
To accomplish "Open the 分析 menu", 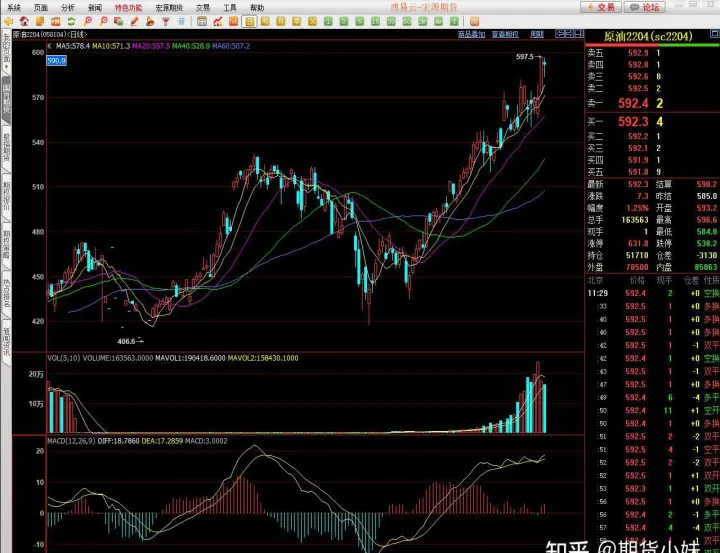I will (67, 6).
